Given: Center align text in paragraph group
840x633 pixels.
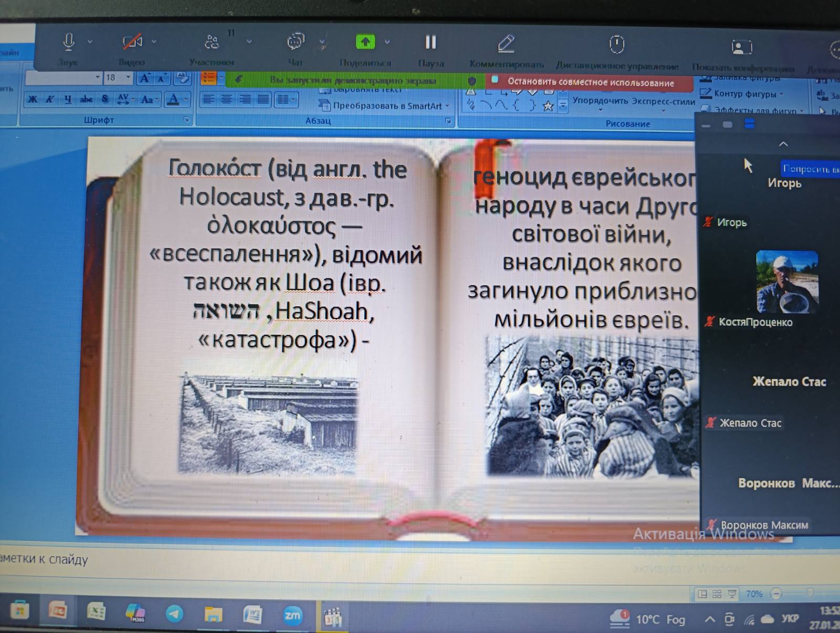Looking at the screenshot, I should tap(227, 99).
